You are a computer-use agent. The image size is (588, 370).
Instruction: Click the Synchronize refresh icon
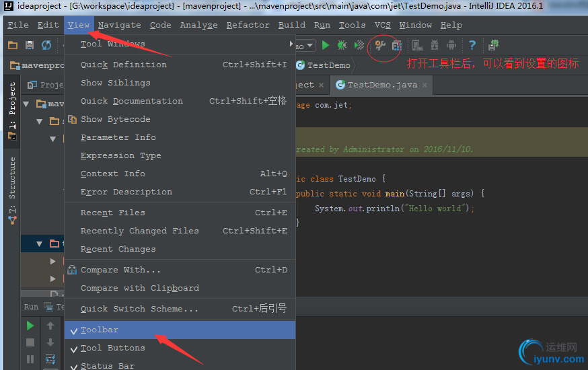[x=46, y=45]
